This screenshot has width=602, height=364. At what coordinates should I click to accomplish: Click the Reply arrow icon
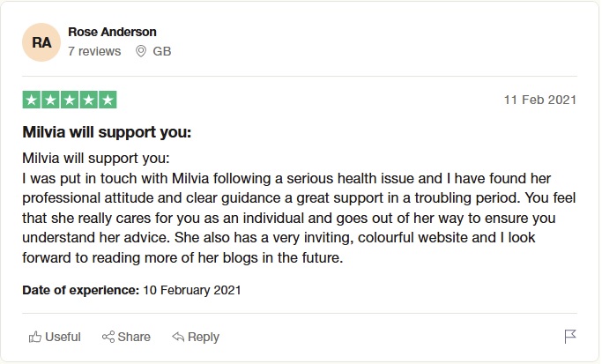[x=177, y=337]
